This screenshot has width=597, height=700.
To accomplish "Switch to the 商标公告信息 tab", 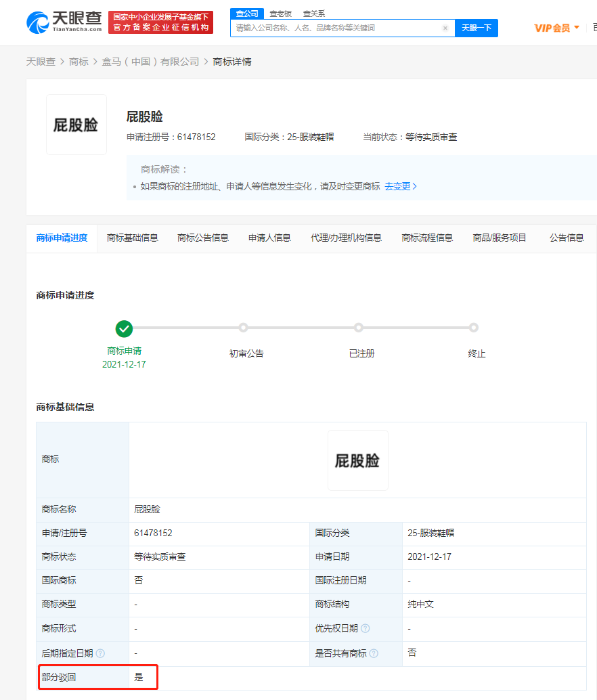I will [203, 238].
